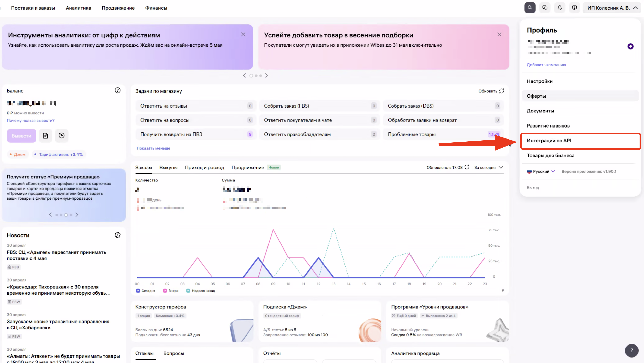644x363 pixels.
Task: Open the balance document report icon
Action: [x=45, y=136]
